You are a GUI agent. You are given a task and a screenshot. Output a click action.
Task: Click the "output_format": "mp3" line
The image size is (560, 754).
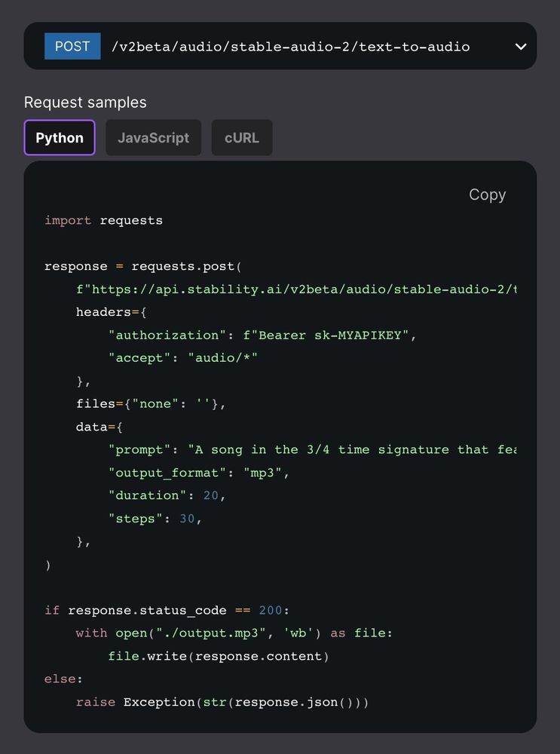tap(199, 473)
